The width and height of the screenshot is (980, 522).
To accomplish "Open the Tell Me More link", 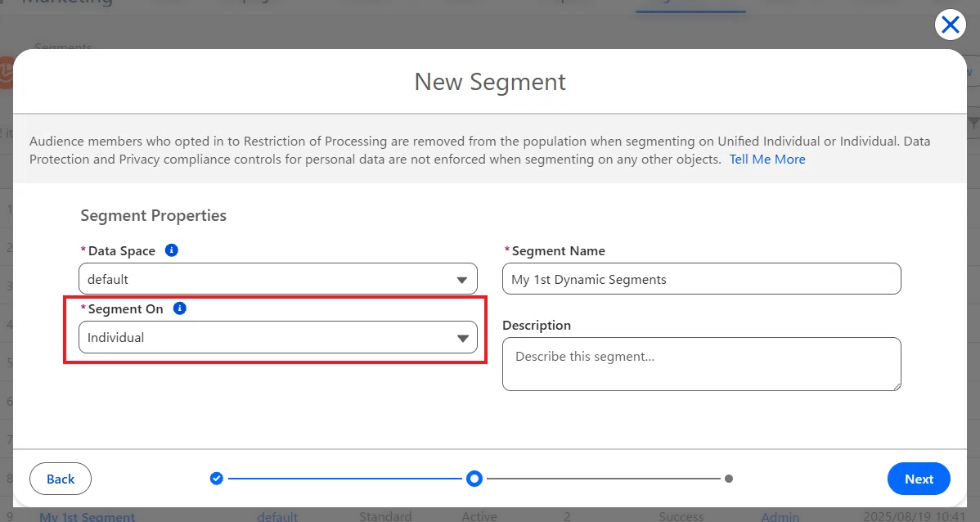I will (x=767, y=160).
